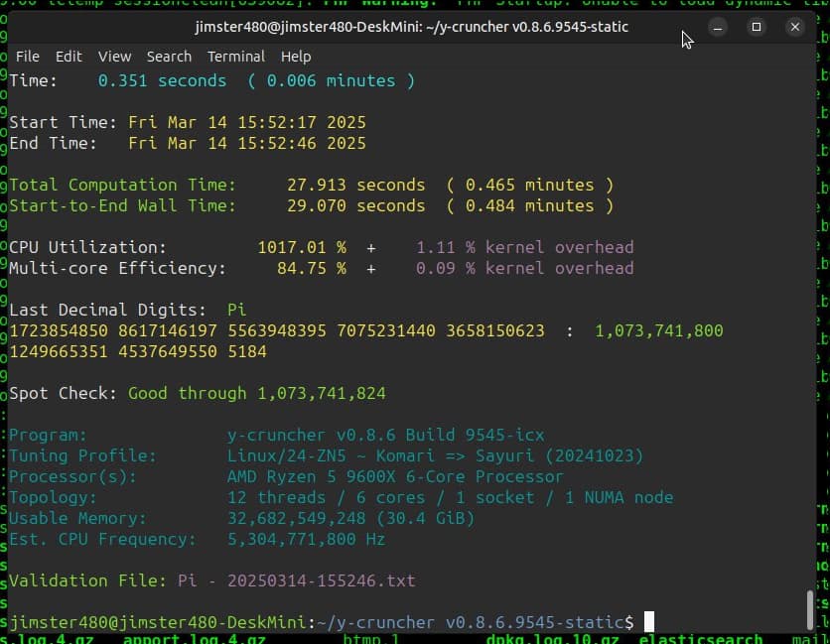Screen dimensions: 830x644
Task: Maximize the y-cruncher terminal window
Action: click(x=756, y=27)
